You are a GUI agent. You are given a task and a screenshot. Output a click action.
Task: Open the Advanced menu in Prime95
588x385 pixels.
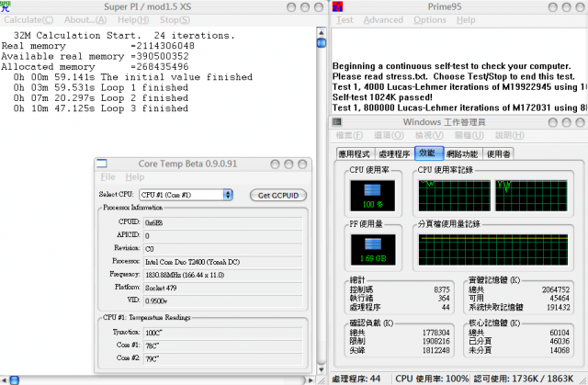[x=383, y=20]
